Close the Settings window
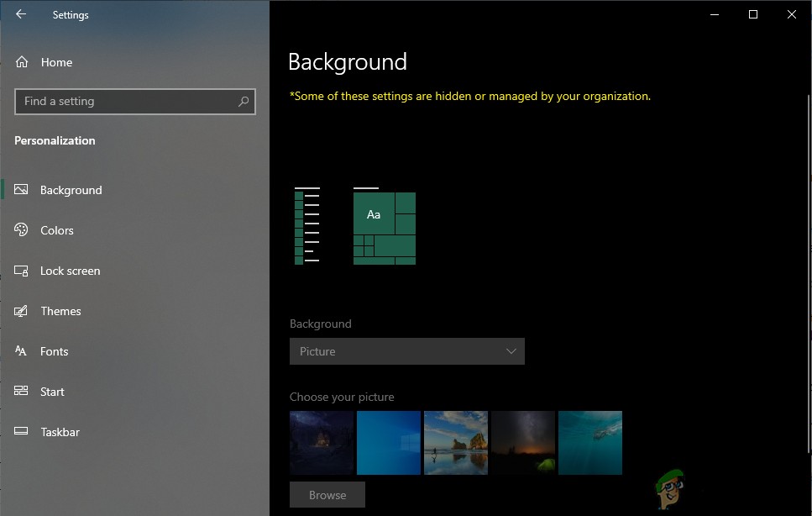 791,14
